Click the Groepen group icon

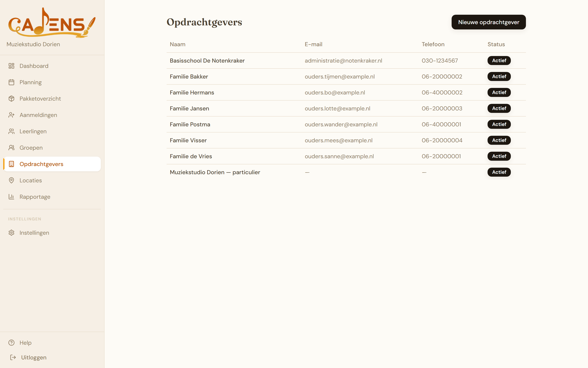(x=11, y=148)
